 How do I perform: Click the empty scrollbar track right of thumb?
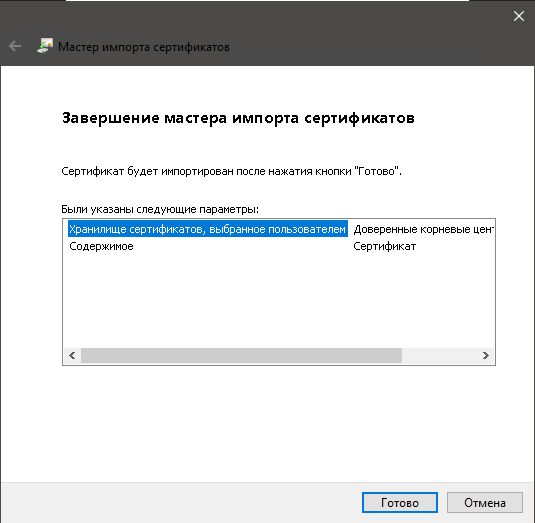(439, 355)
